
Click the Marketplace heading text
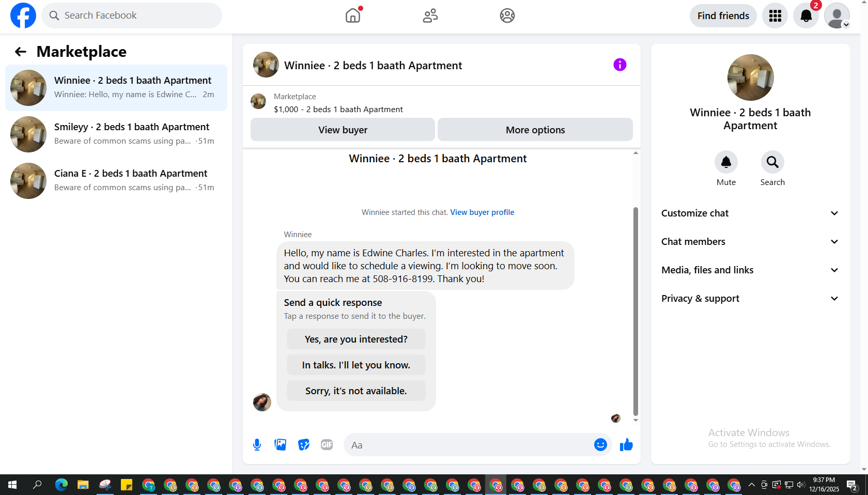82,52
